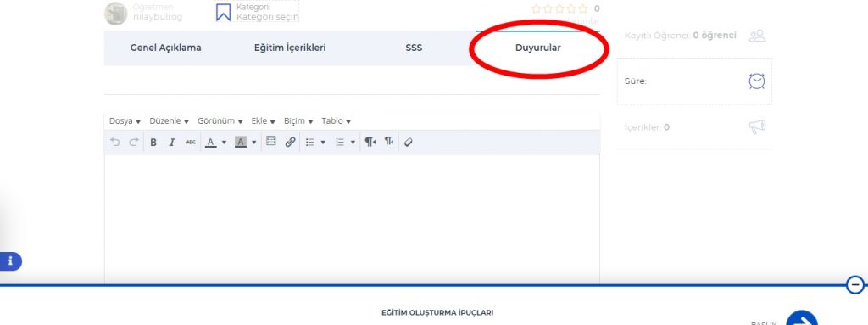This screenshot has height=325, width=868.
Task: Expand bullet list style dropdown
Action: (x=323, y=143)
